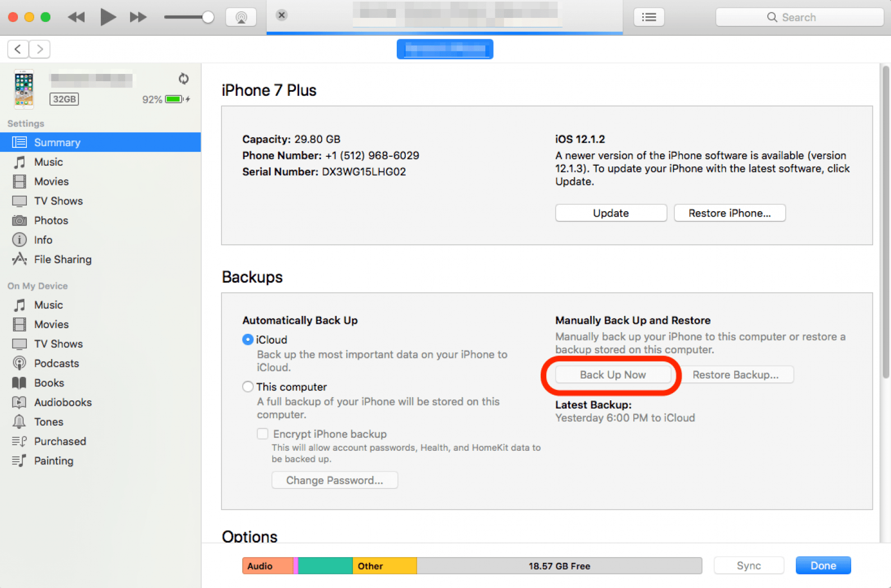Cancel the current activity with the X icon
Viewport: 891px width, 588px height.
click(x=282, y=15)
